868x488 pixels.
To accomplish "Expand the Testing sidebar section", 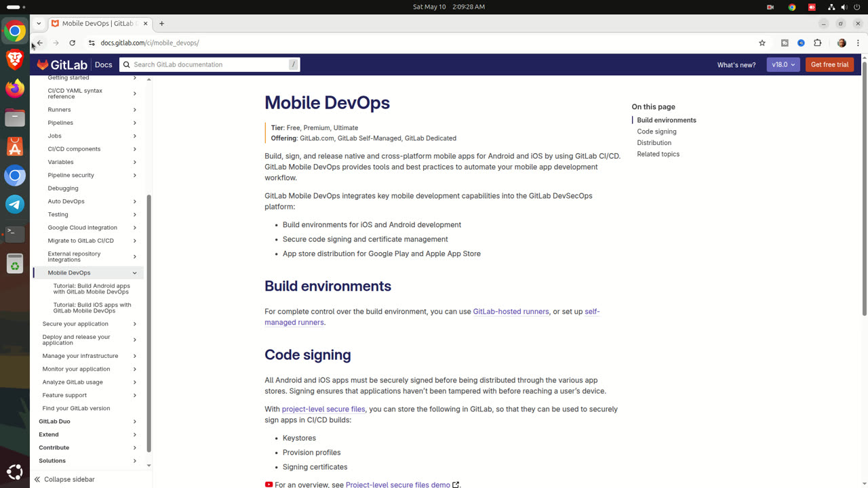I will pyautogui.click(x=135, y=214).
